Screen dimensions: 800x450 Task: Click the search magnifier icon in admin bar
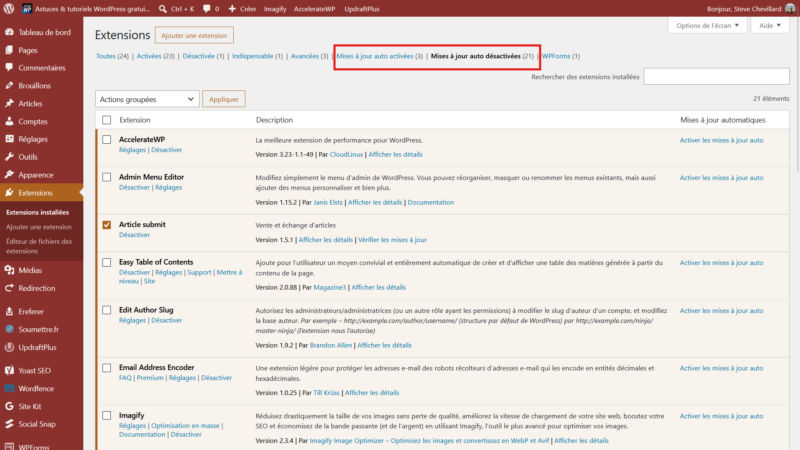[162, 9]
